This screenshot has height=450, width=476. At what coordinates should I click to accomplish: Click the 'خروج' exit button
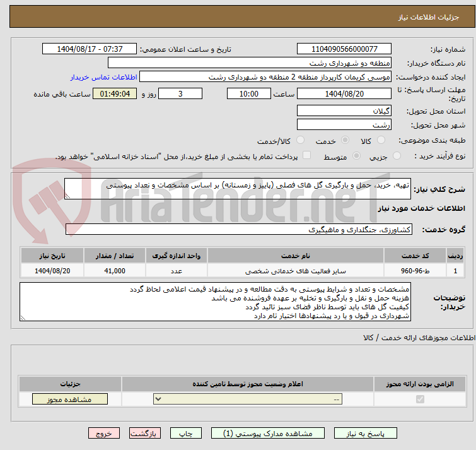pyautogui.click(x=104, y=434)
